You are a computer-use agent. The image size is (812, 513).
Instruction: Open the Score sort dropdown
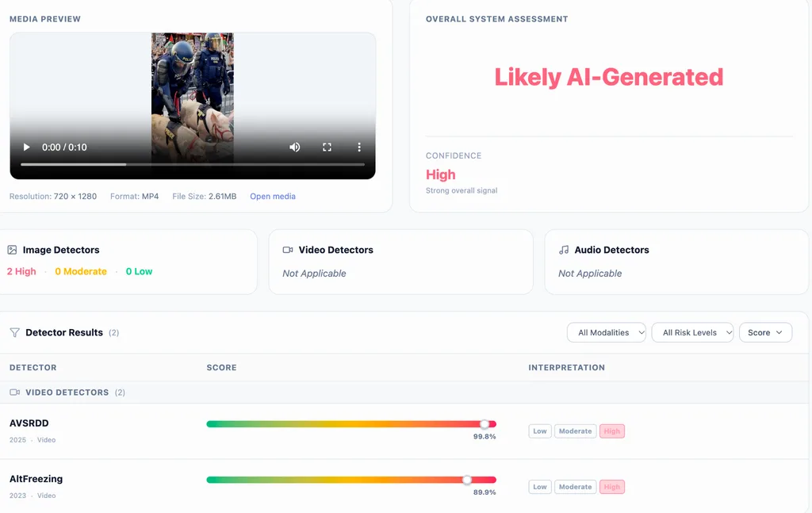tap(765, 332)
